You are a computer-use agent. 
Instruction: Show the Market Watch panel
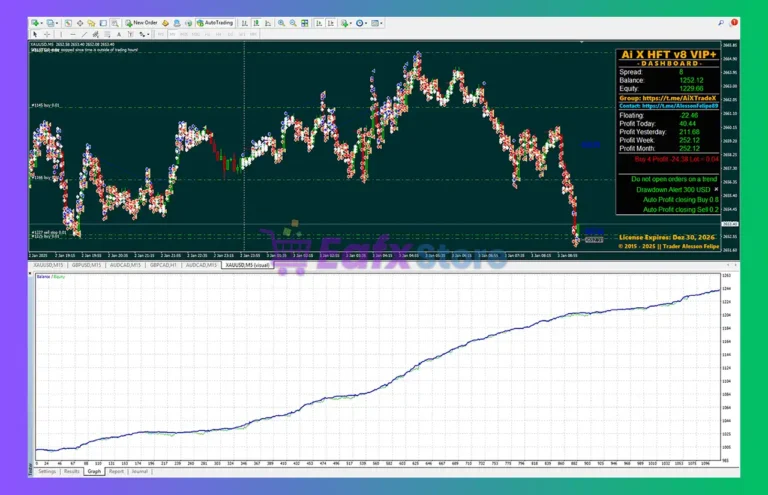tap(68, 23)
